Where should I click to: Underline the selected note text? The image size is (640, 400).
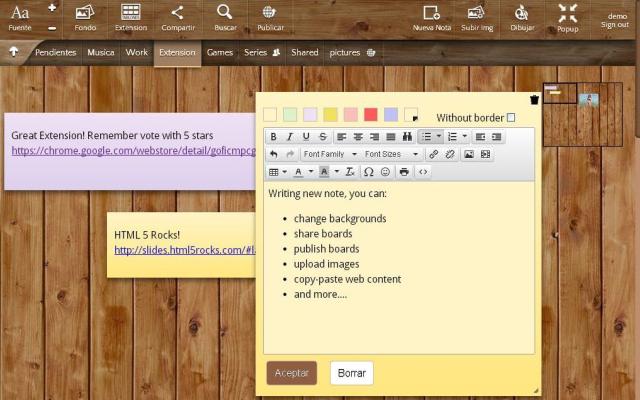(306, 137)
